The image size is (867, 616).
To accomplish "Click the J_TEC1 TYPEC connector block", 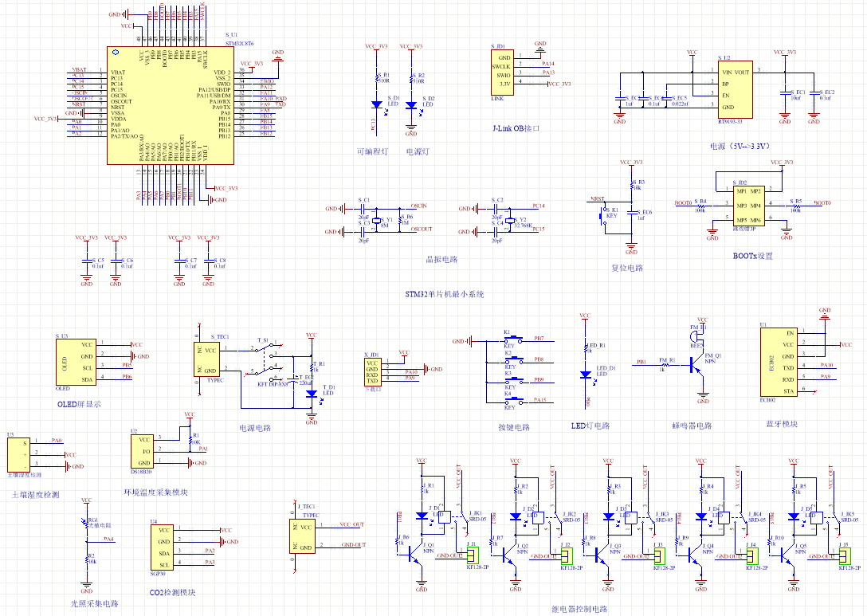I will click(x=304, y=536).
